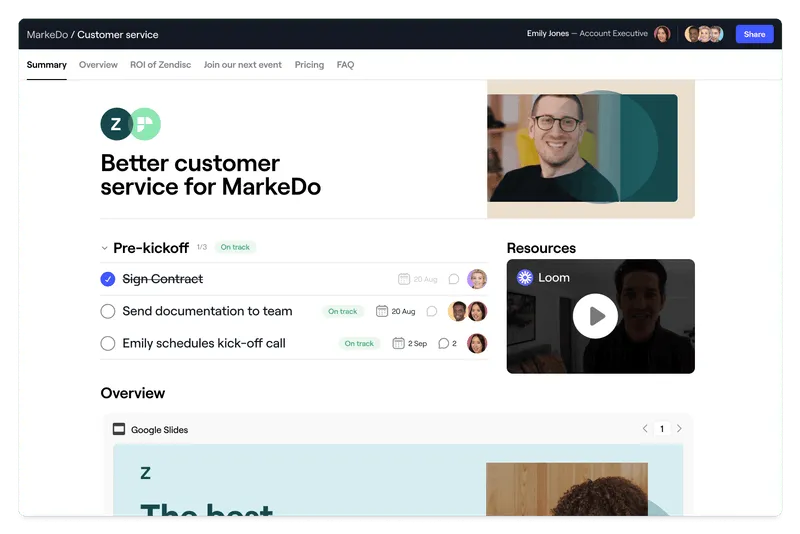Click the Resources heading
Viewport: 800px width, 534px height.
point(541,248)
